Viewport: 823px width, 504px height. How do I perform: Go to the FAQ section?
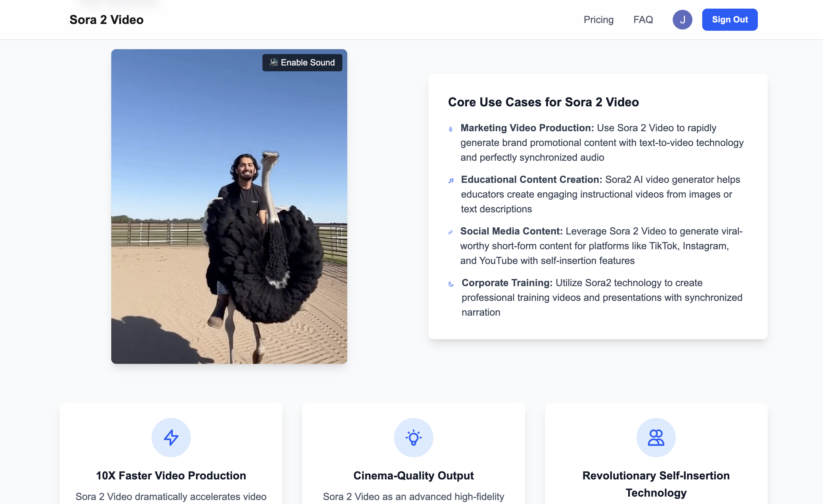pyautogui.click(x=643, y=20)
